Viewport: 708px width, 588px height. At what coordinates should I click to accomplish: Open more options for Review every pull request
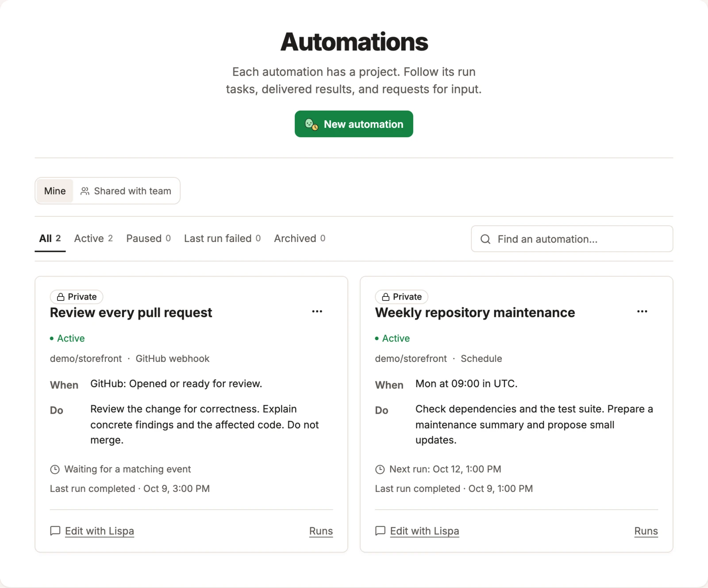[x=317, y=311]
